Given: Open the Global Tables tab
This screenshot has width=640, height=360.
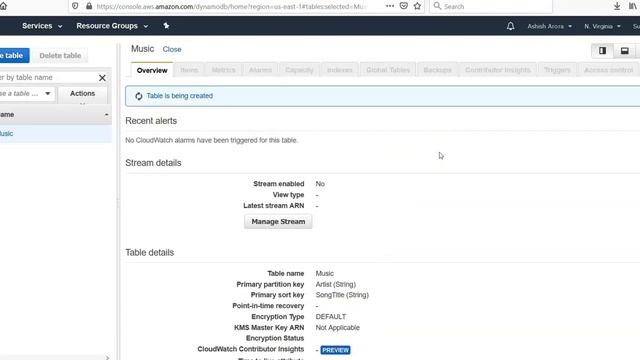Looking at the screenshot, I should click(388, 70).
